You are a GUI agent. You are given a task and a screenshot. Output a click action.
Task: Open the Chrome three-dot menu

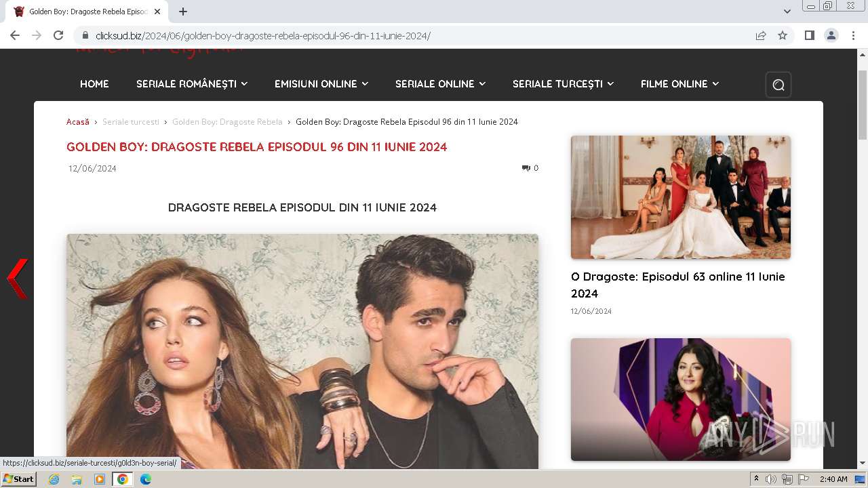point(853,35)
